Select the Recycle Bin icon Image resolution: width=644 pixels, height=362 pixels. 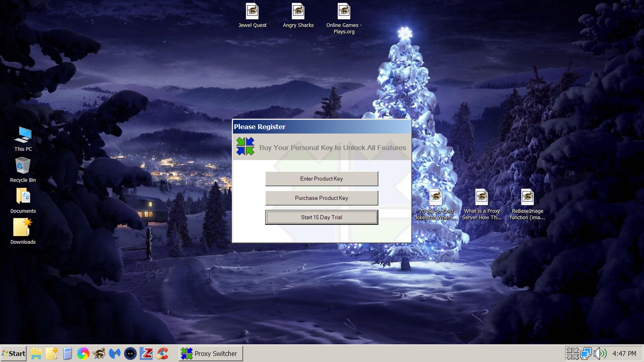(x=23, y=170)
